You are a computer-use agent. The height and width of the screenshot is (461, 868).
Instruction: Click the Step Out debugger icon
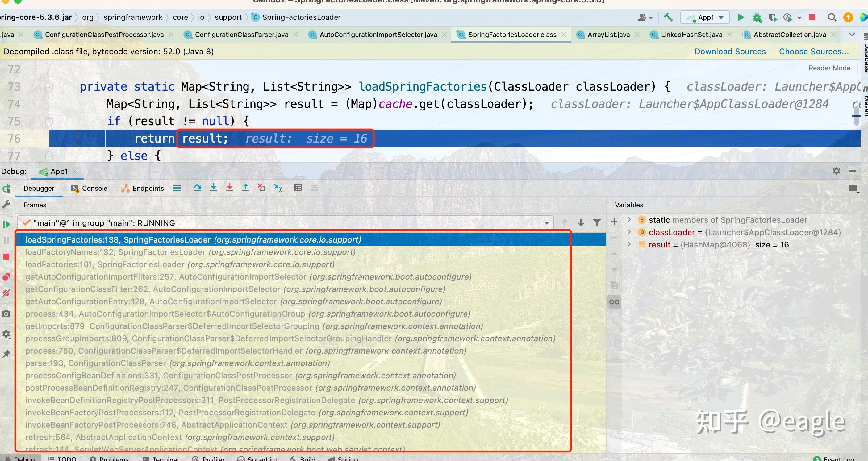click(246, 188)
